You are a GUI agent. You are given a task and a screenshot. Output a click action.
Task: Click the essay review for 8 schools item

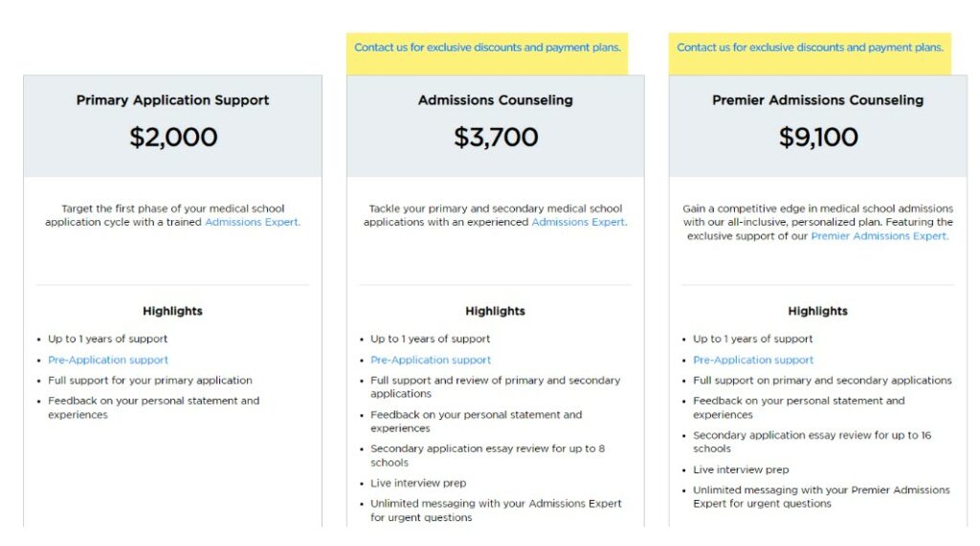pyautogui.click(x=487, y=455)
